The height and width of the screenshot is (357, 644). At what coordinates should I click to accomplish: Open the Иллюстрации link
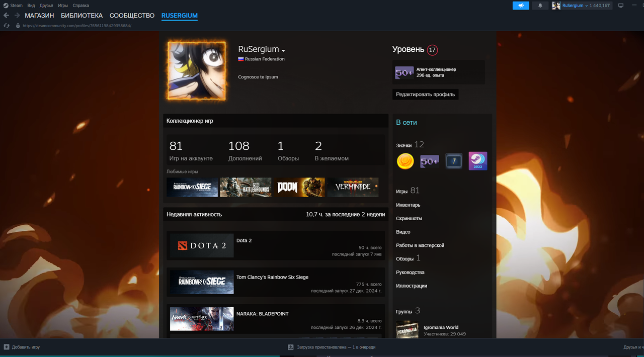click(x=412, y=286)
